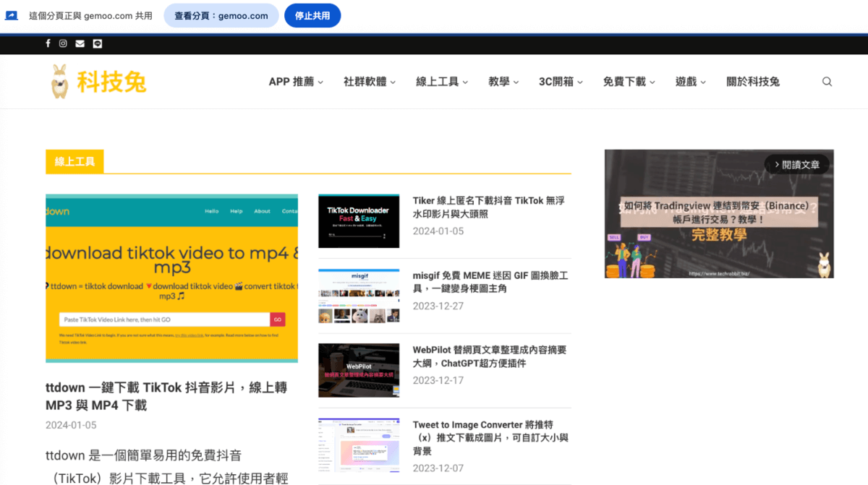Select the 關於科技兔 menu item
The width and height of the screenshot is (868, 485).
click(752, 82)
